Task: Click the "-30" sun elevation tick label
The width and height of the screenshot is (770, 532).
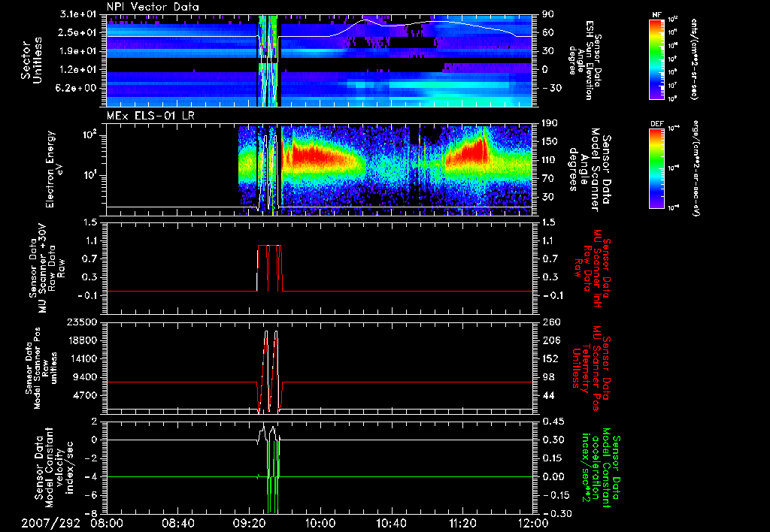Action: [551, 88]
